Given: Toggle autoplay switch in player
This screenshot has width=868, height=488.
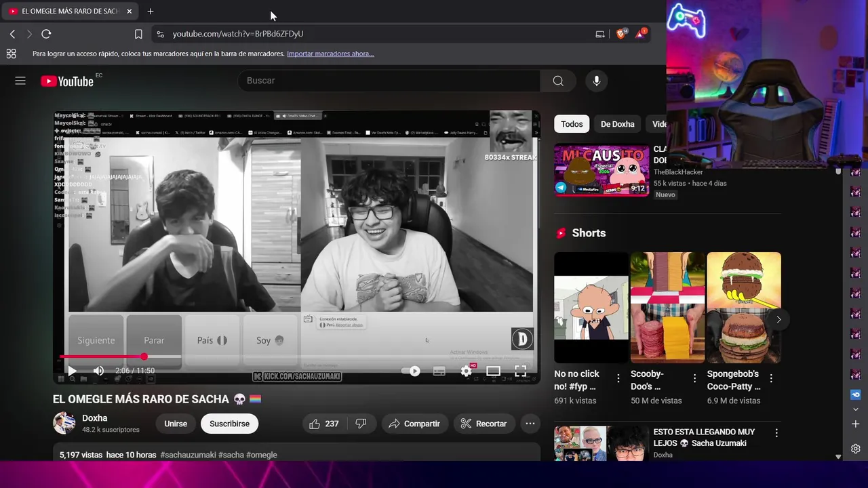Looking at the screenshot, I should pyautogui.click(x=411, y=371).
